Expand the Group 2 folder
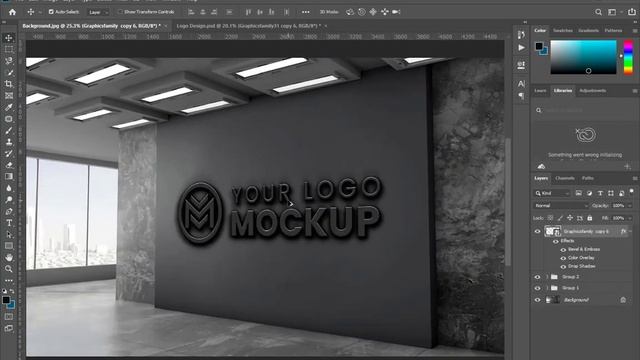This screenshot has height=360, width=640. [x=547, y=277]
